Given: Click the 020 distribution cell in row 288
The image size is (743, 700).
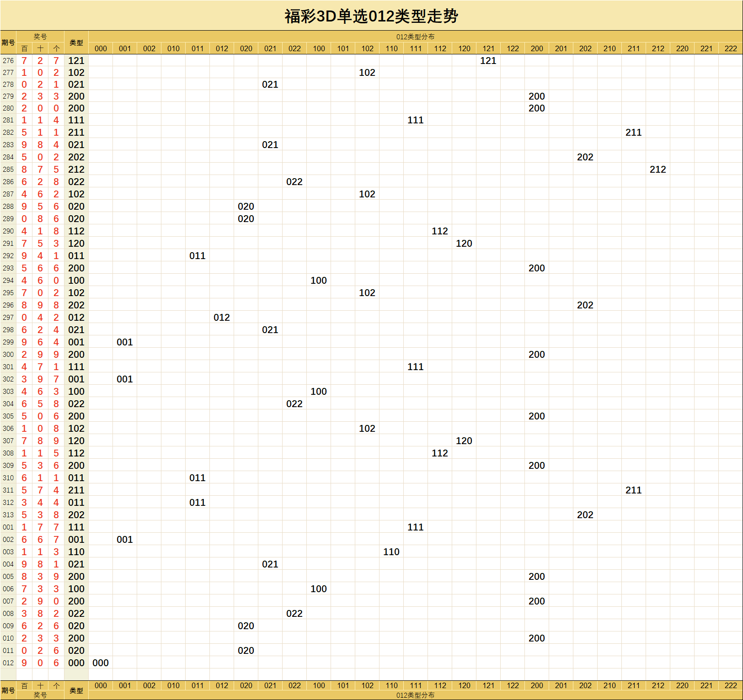Looking at the screenshot, I should [x=246, y=206].
